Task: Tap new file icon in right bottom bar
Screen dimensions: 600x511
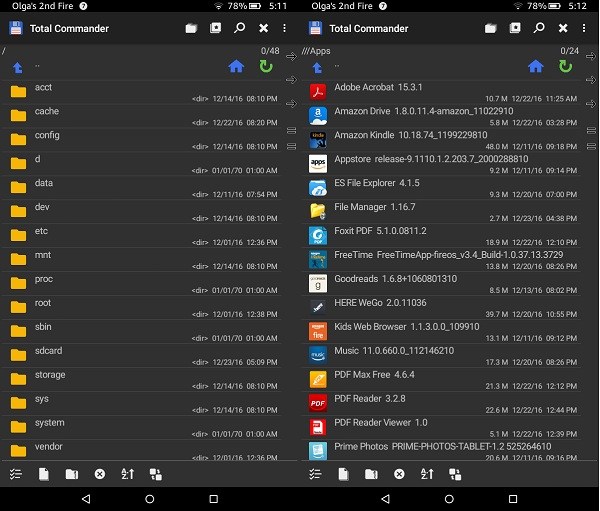Action: [x=344, y=474]
